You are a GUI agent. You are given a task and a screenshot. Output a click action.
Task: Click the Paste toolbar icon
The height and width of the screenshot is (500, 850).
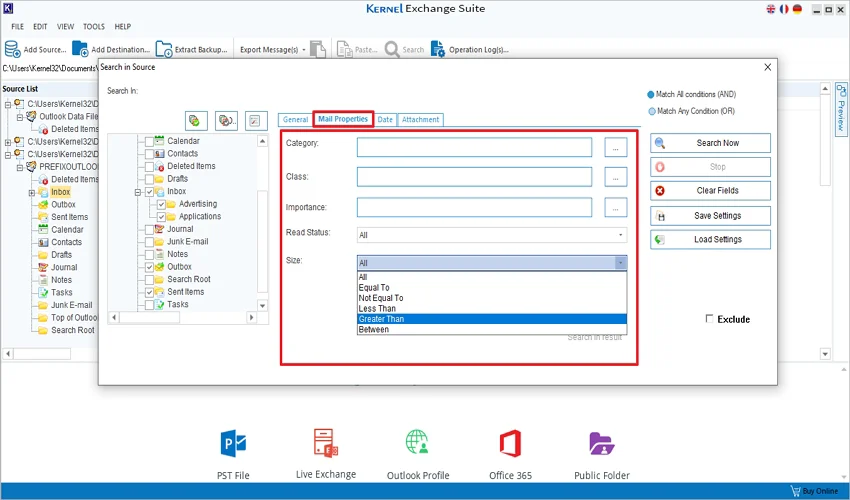pyautogui.click(x=344, y=49)
